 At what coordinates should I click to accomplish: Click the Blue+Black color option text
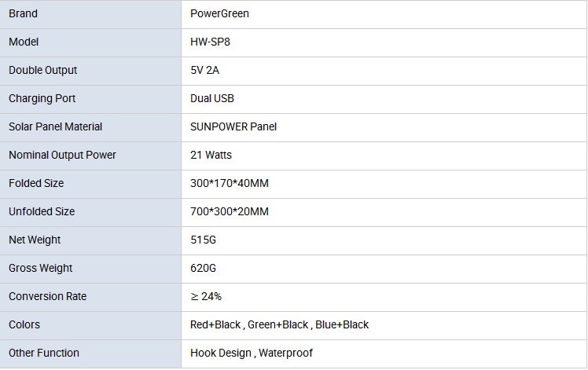pyautogui.click(x=343, y=324)
